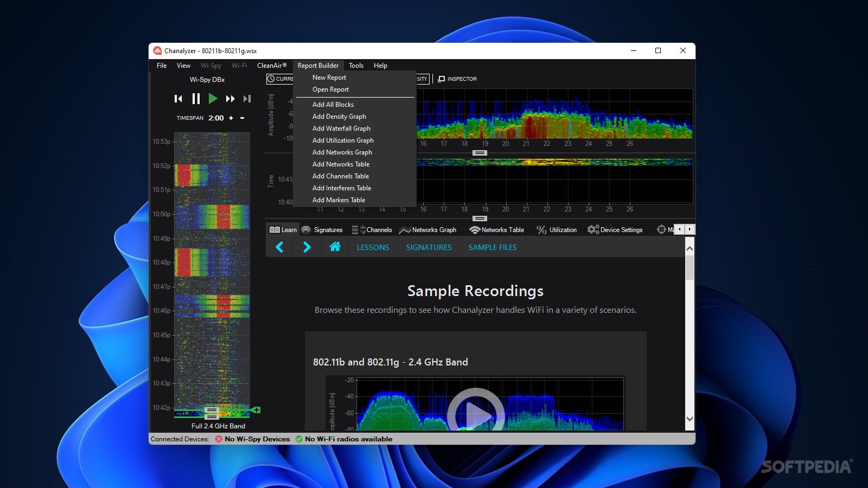The height and width of the screenshot is (488, 868).
Task: Choose Open Report from the menu
Action: (330, 89)
